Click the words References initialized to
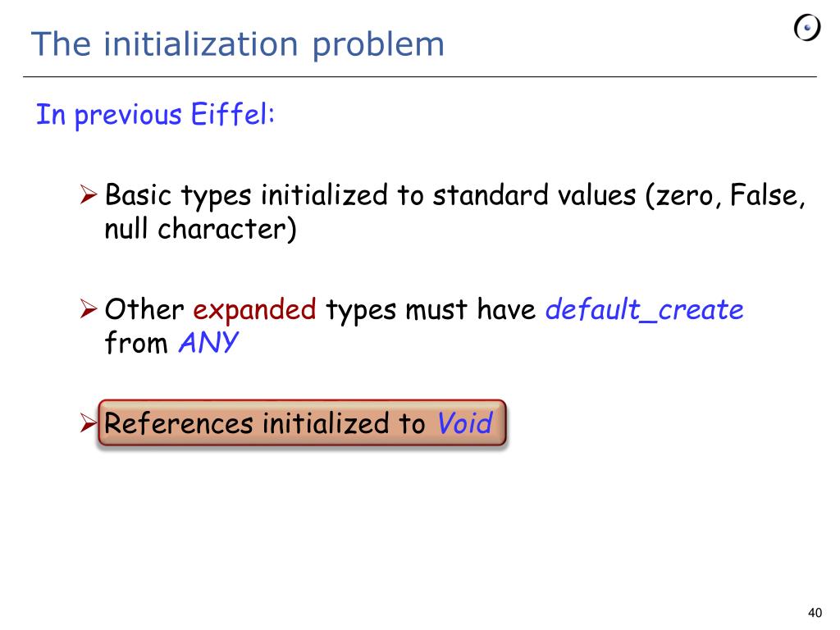This screenshot has height=630, width=840. [265, 423]
